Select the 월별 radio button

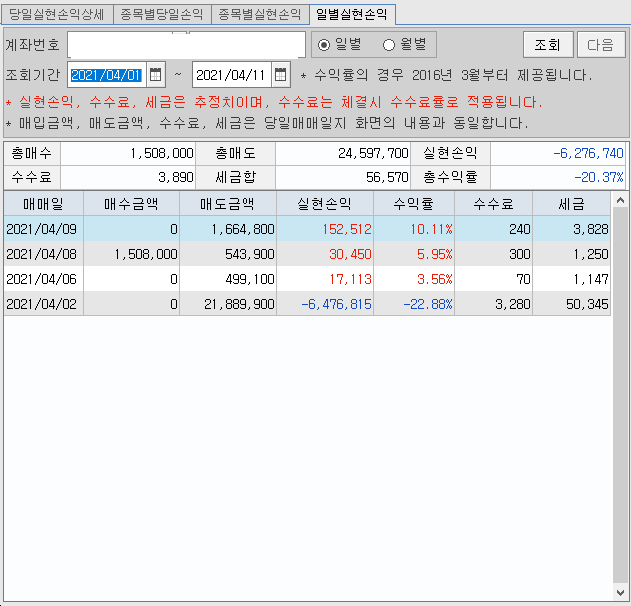[x=389, y=45]
